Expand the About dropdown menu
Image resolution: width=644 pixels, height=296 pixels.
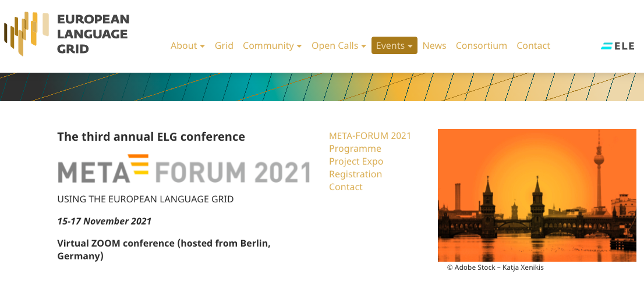click(x=187, y=45)
